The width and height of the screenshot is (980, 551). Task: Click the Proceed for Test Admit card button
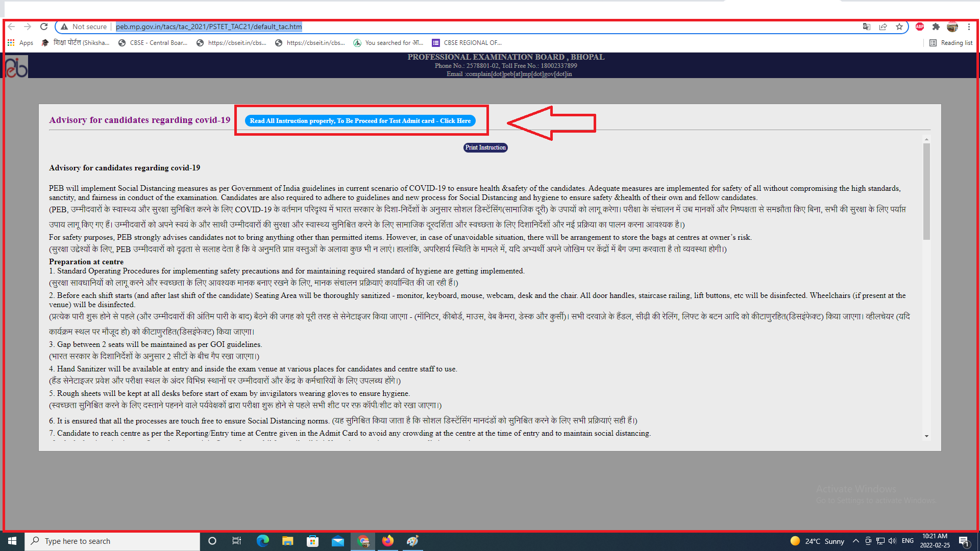click(360, 121)
